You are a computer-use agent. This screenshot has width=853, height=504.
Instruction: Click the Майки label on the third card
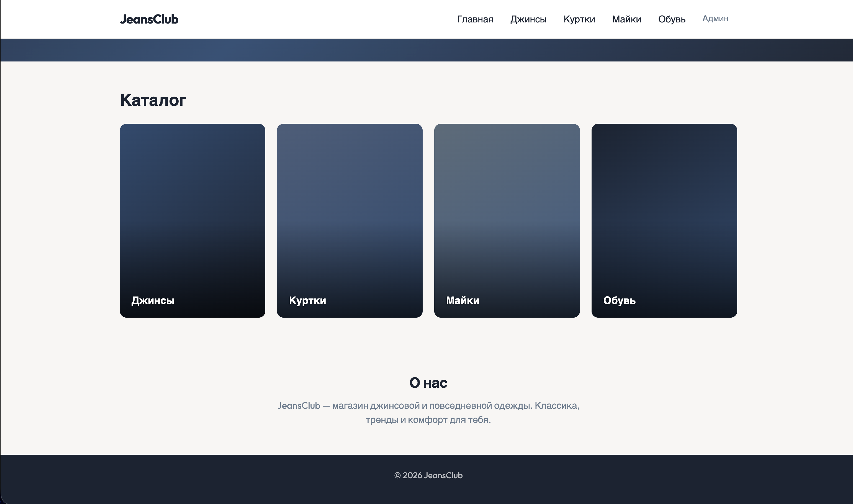(463, 300)
